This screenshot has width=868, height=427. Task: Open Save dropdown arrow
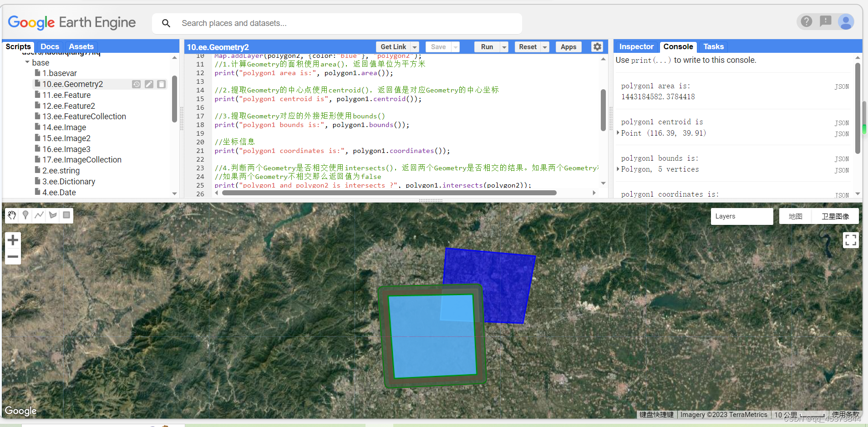(x=456, y=47)
